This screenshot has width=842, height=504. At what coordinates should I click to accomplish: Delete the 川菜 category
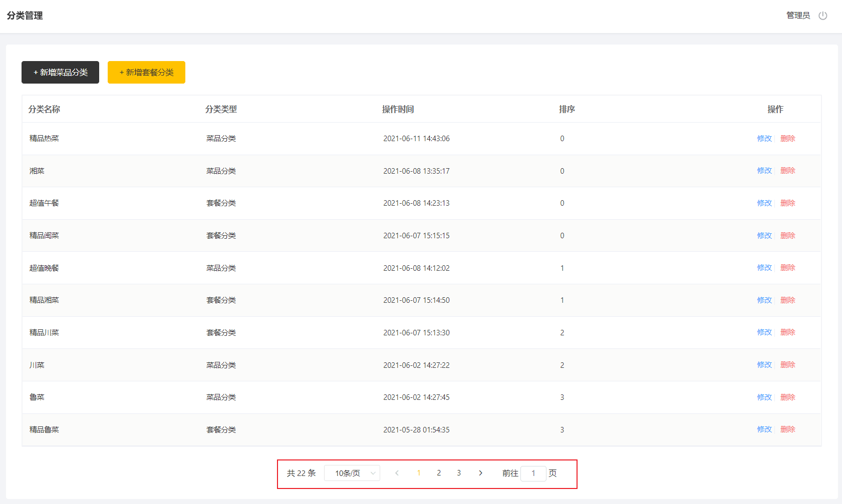click(x=787, y=365)
